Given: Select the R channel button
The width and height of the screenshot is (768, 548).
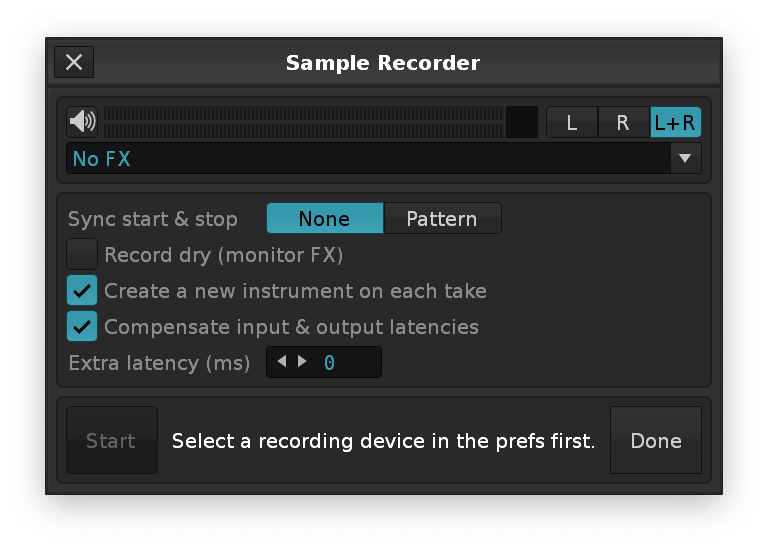Looking at the screenshot, I should 623,123.
